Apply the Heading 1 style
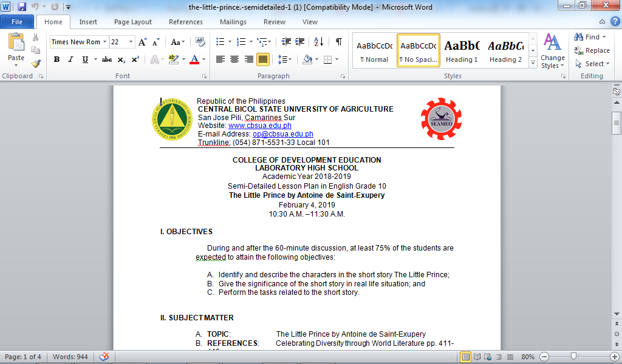Screen dimensions: 622x364 click(x=462, y=50)
